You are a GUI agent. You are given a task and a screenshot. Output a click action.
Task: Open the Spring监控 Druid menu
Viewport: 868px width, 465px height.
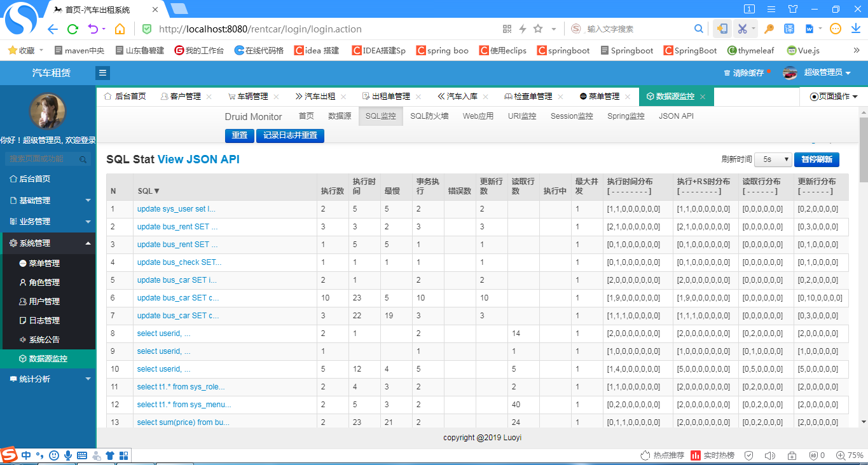point(626,116)
